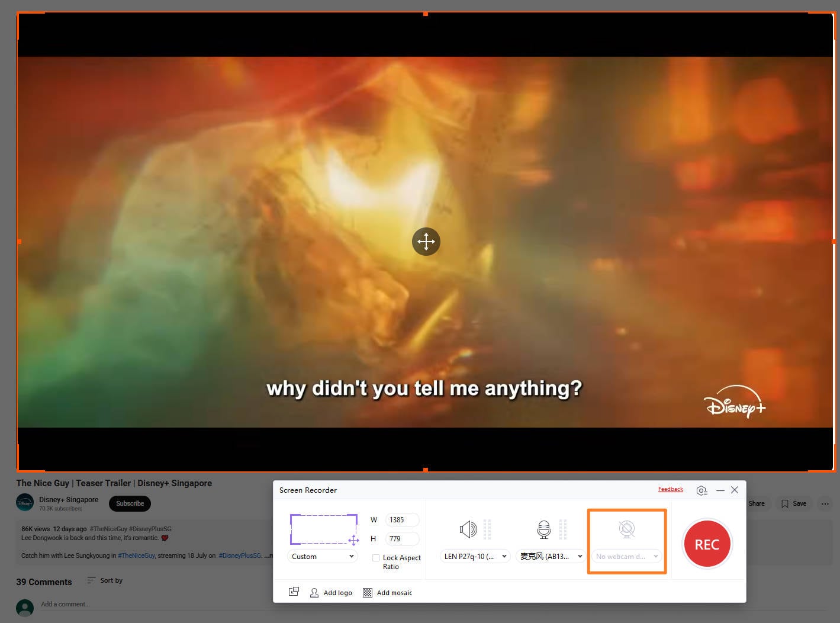Screen dimensions: 840x623
Task: Click the Add mosaic checkered icon
Action: (368, 593)
